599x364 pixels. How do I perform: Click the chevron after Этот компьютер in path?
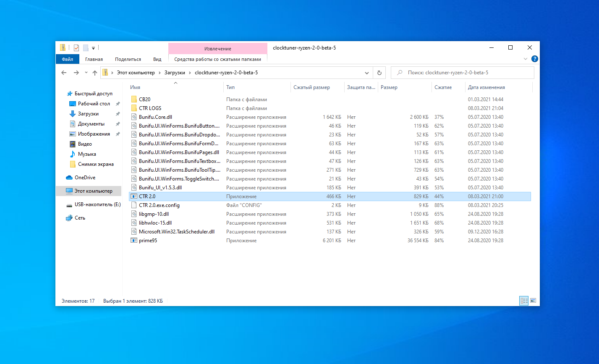pyautogui.click(x=160, y=73)
